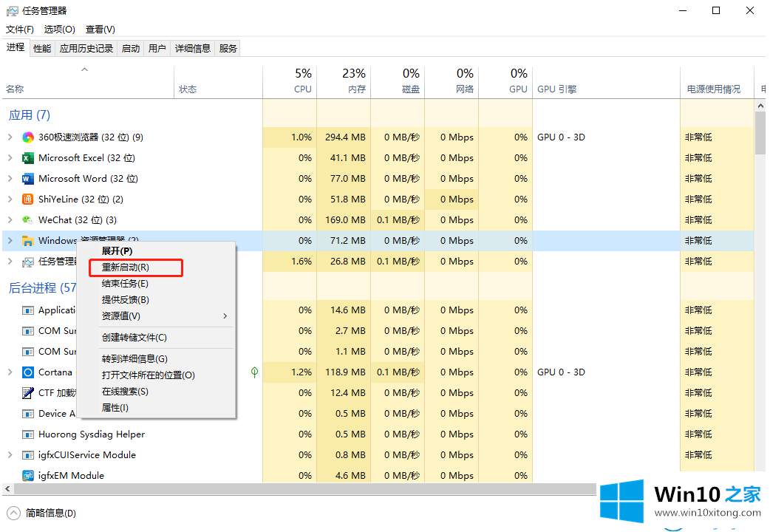The height and width of the screenshot is (532, 770).
Task: Click the Device A process icon
Action: click(28, 414)
